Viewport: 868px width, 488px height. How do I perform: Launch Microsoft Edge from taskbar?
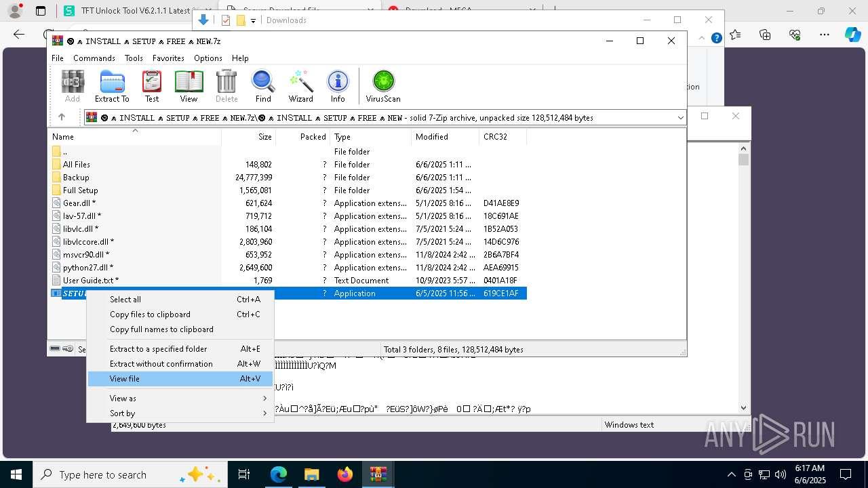[279, 474]
